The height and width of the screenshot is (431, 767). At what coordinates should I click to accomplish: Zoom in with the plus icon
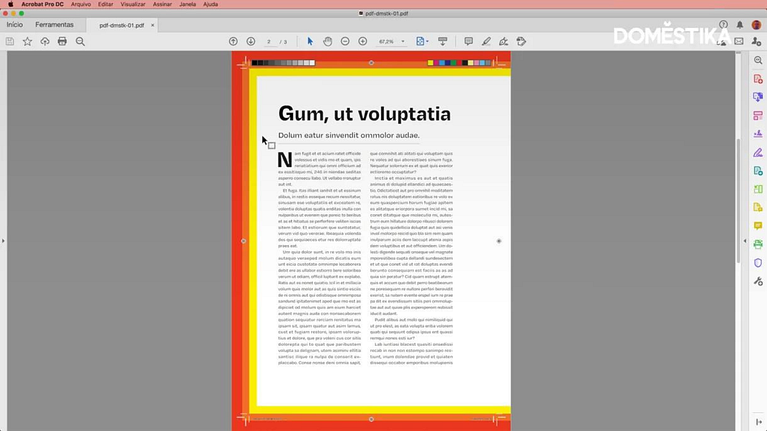(363, 41)
